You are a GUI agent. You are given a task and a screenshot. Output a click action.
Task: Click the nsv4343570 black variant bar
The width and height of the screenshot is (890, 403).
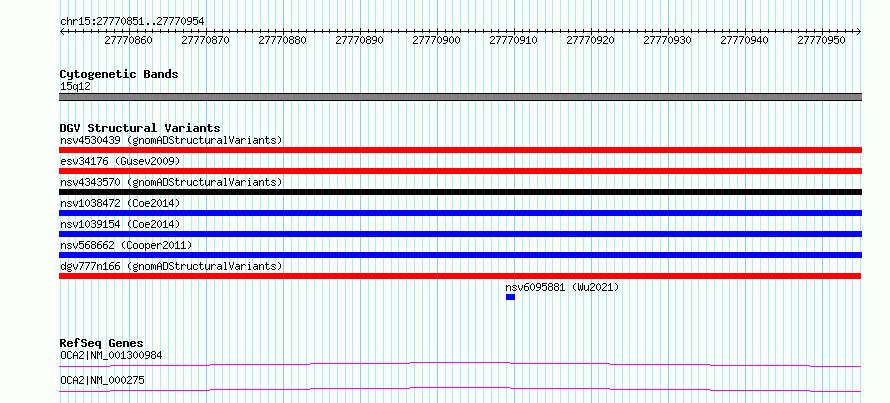[460, 192]
